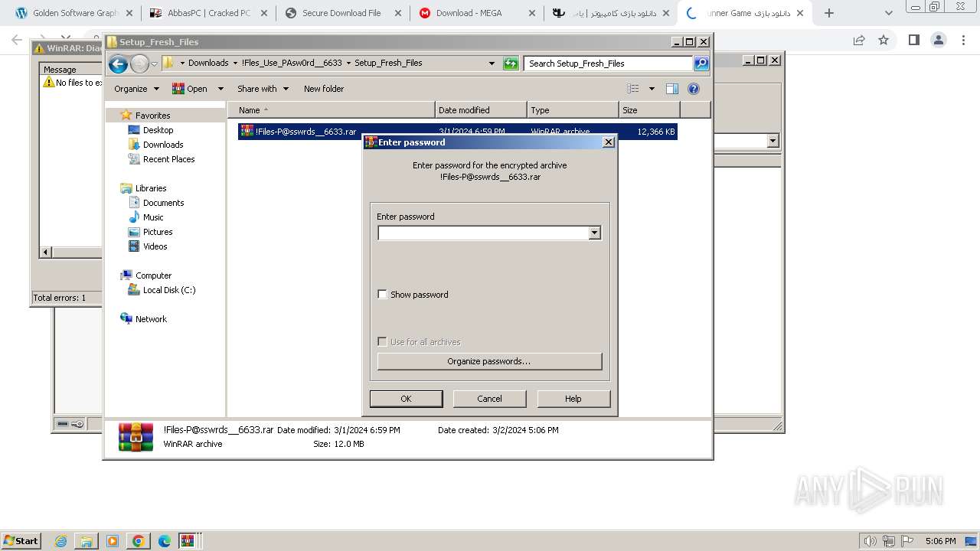Bookmark page with the star icon

point(884,40)
